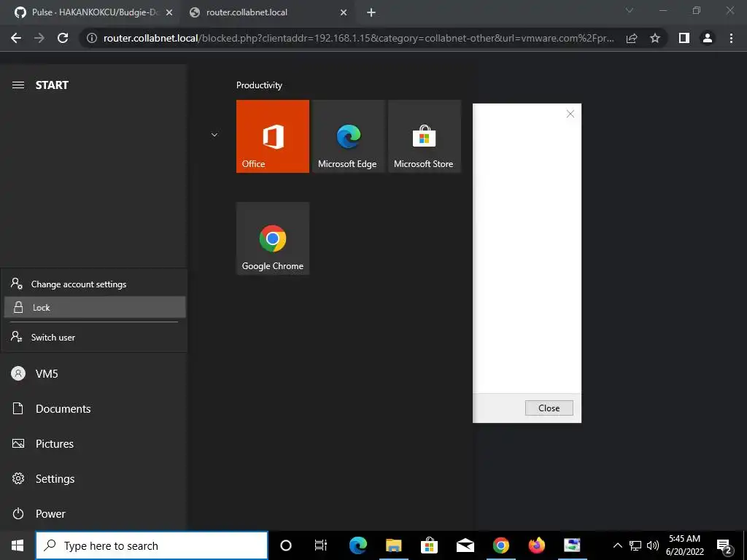Viewport: 747px width, 560px height.
Task: Close the Pulse GitHub tab
Action: tap(169, 13)
